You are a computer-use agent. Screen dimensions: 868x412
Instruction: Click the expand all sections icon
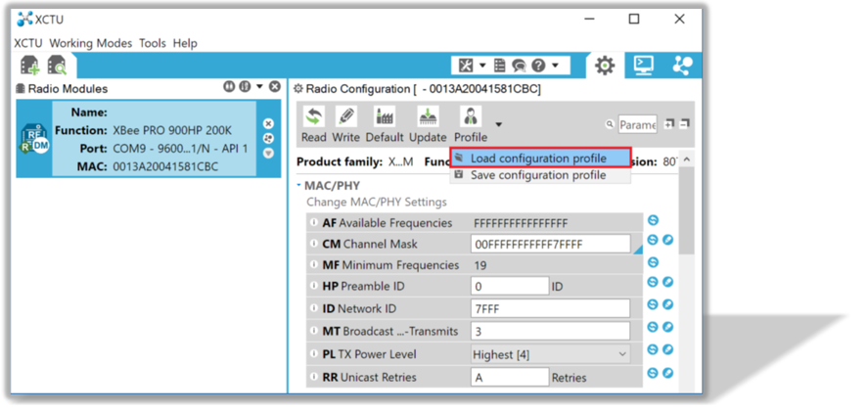669,123
